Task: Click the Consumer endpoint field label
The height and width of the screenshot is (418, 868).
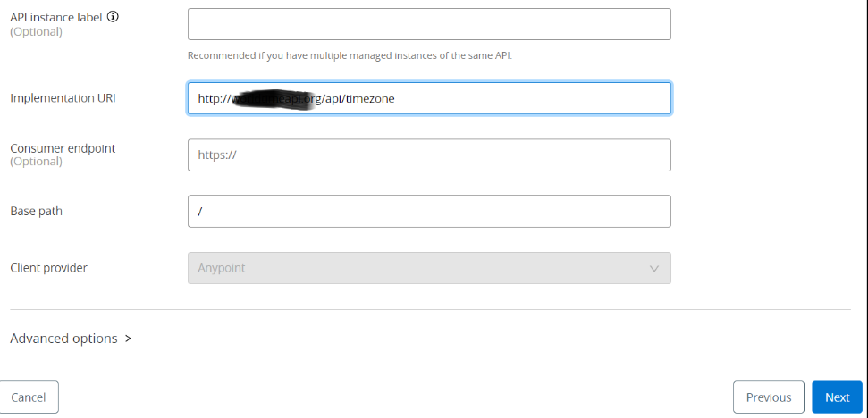Action: click(63, 148)
